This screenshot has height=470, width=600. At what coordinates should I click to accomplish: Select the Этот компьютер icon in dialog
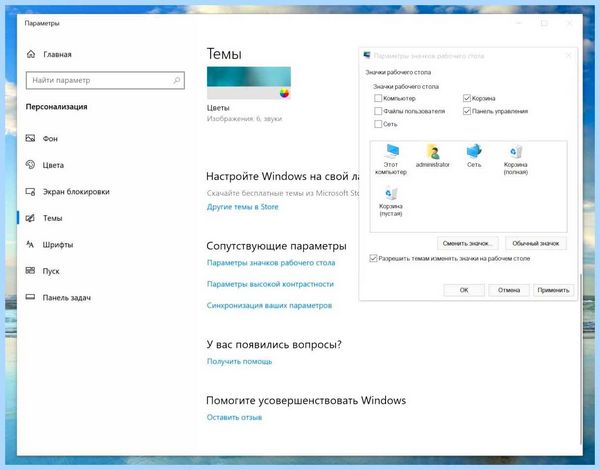click(x=391, y=152)
